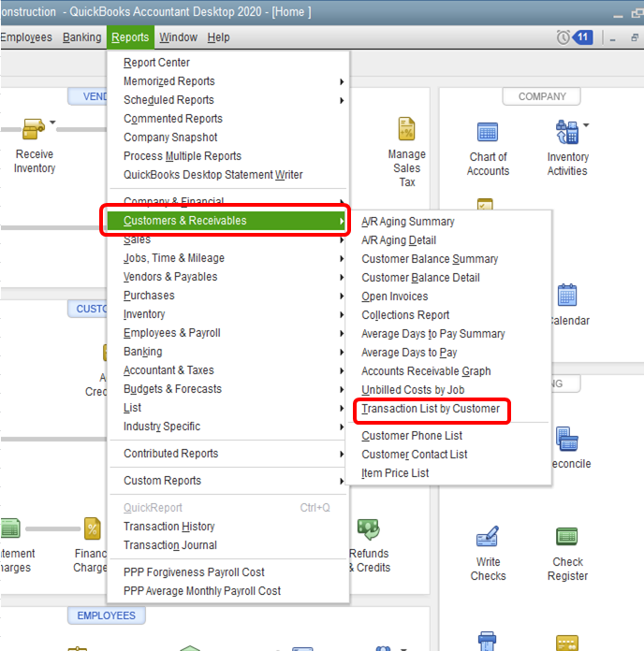Open the Finance Charges icon
The height and width of the screenshot is (651, 644).
93,528
